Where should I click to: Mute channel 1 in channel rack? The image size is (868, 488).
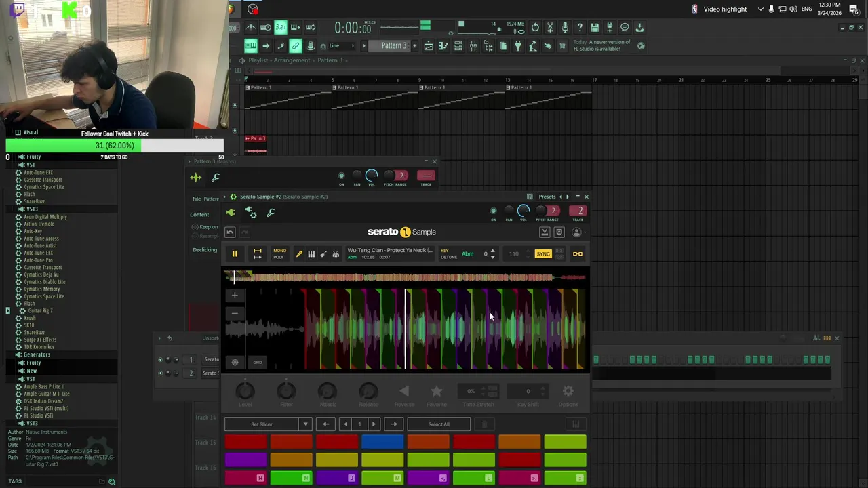160,360
